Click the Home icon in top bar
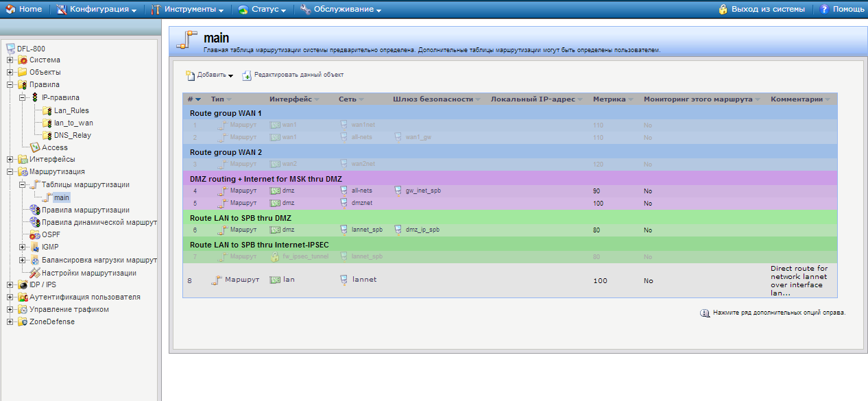 (10, 10)
